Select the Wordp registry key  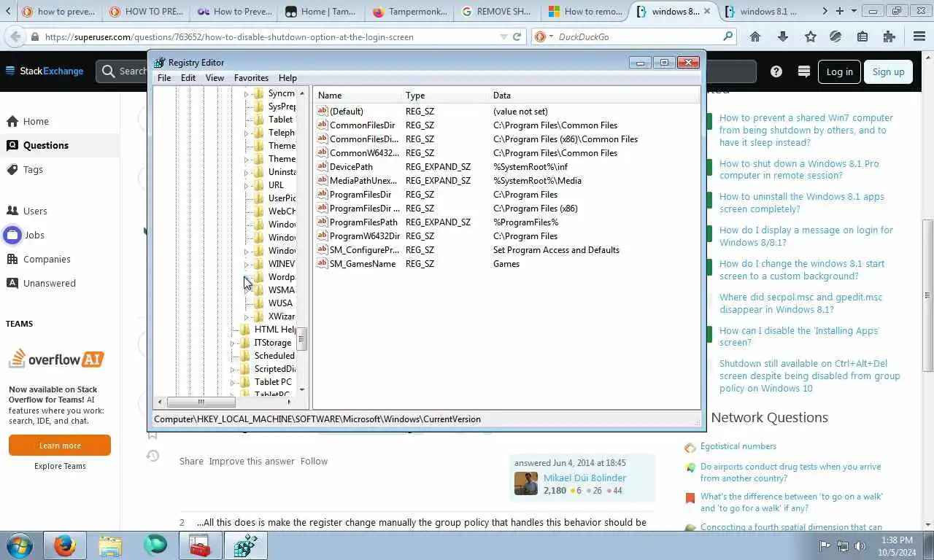point(282,277)
